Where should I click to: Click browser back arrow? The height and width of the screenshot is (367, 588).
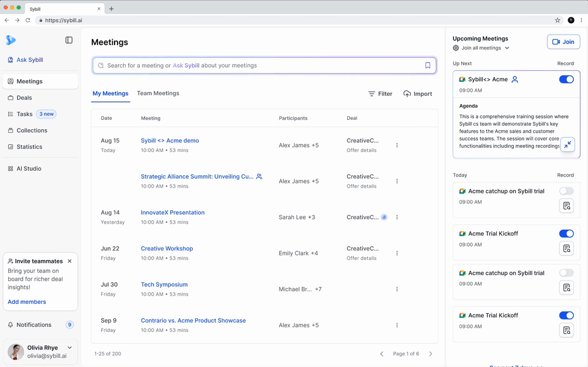[7, 20]
